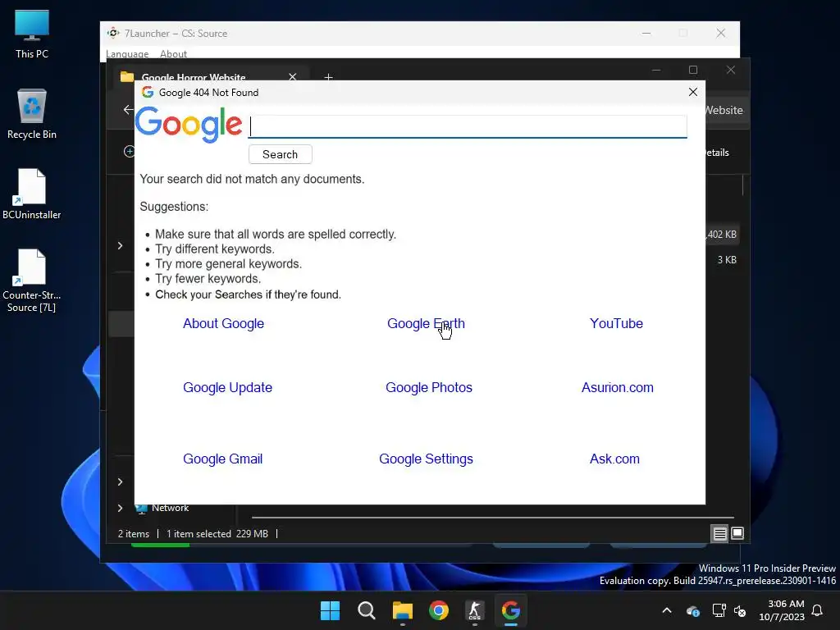Click the New plus icon in Explorer

click(129, 152)
